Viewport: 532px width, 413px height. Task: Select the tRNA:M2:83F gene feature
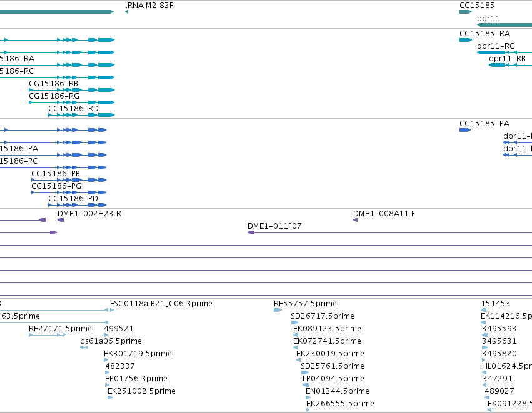[149, 6]
